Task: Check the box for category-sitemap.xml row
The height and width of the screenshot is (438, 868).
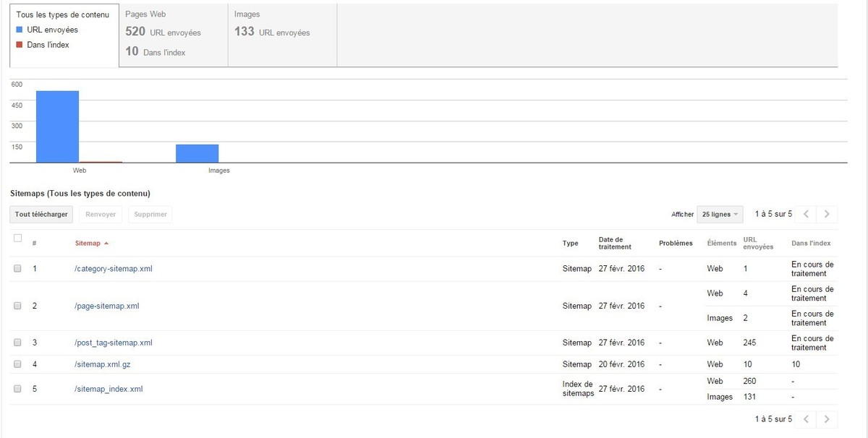Action: click(18, 269)
